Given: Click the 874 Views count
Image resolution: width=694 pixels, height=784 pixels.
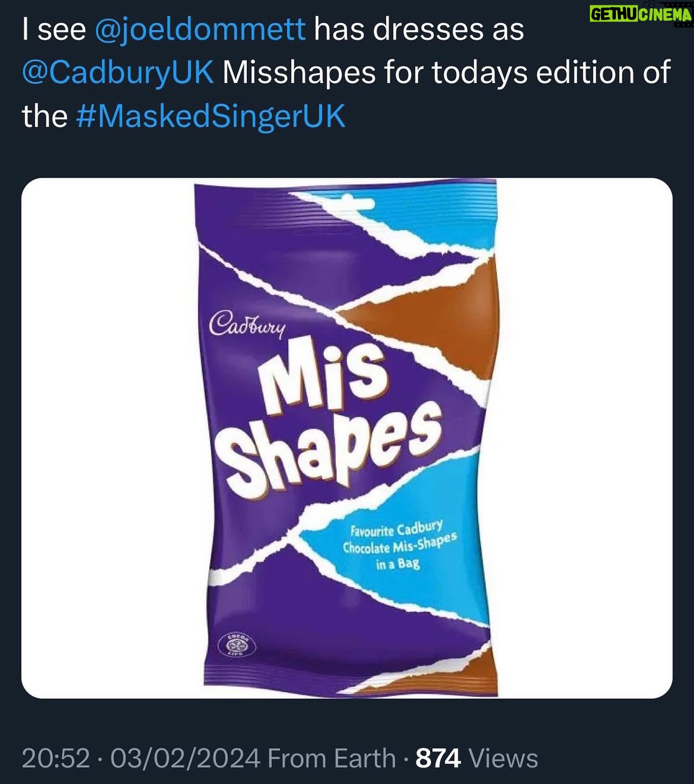Looking at the screenshot, I should [477, 758].
